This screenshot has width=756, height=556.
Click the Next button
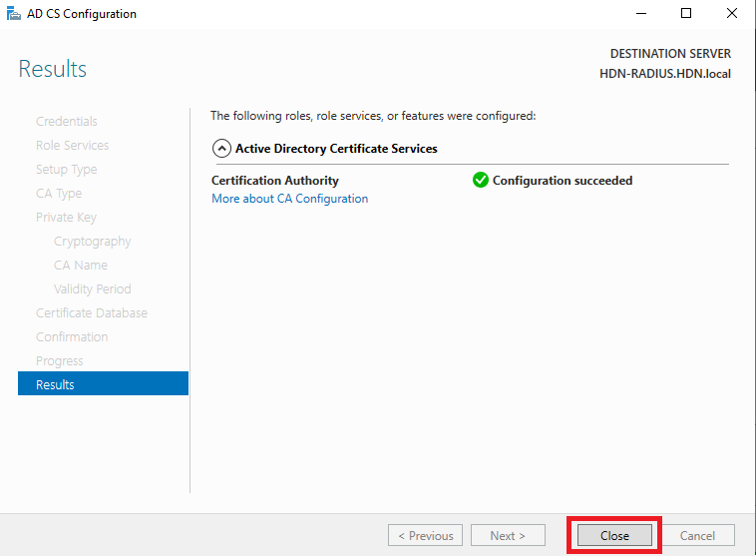coord(508,535)
